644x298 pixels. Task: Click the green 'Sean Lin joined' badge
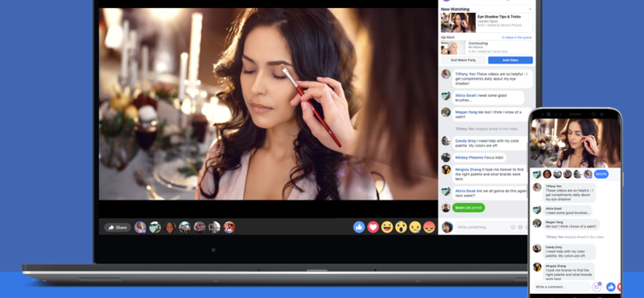pos(469,208)
